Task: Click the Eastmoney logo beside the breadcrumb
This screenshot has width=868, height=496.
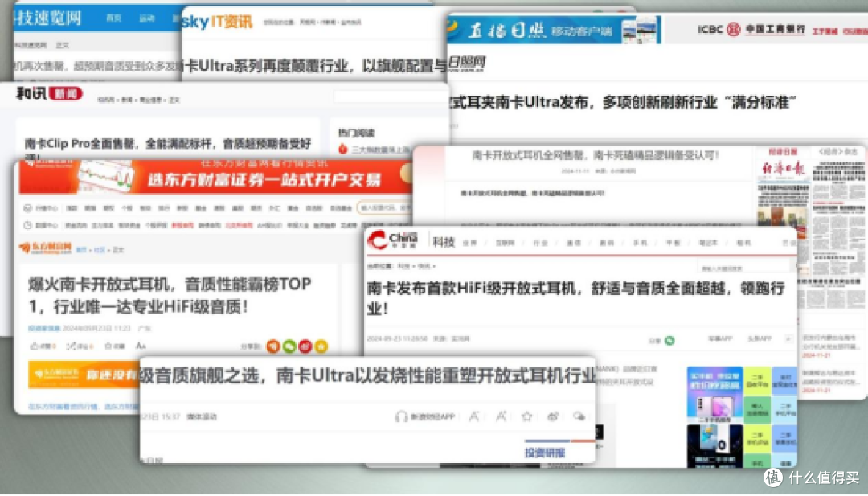Action: 45,248
